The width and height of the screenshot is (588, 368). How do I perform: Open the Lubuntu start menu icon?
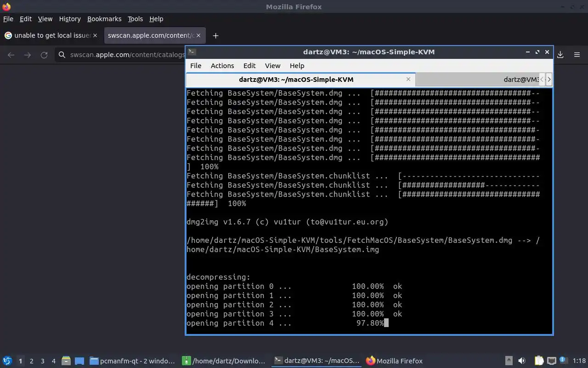point(7,361)
